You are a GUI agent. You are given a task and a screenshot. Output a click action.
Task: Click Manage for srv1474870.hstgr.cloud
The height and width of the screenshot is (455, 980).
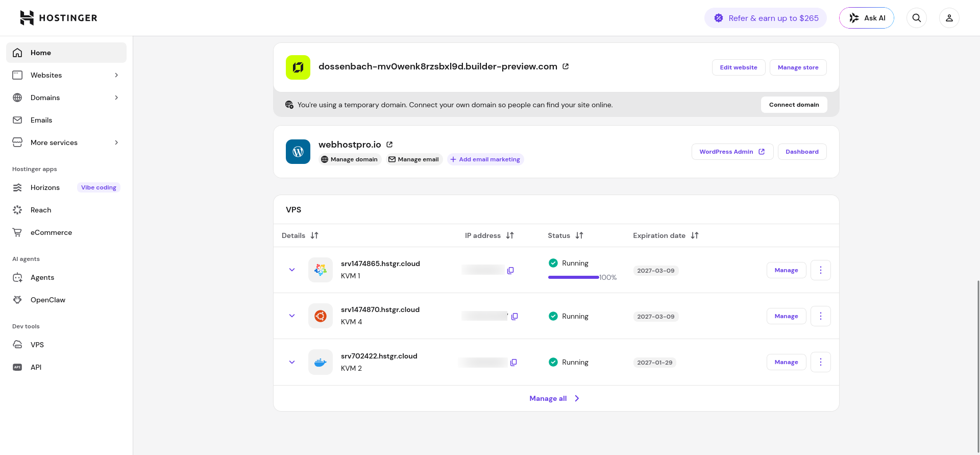[787, 316]
